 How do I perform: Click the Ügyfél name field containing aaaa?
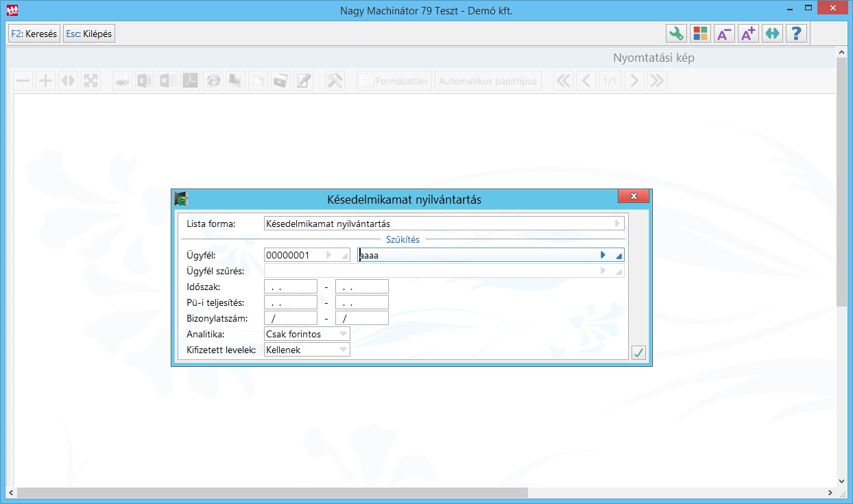(491, 255)
